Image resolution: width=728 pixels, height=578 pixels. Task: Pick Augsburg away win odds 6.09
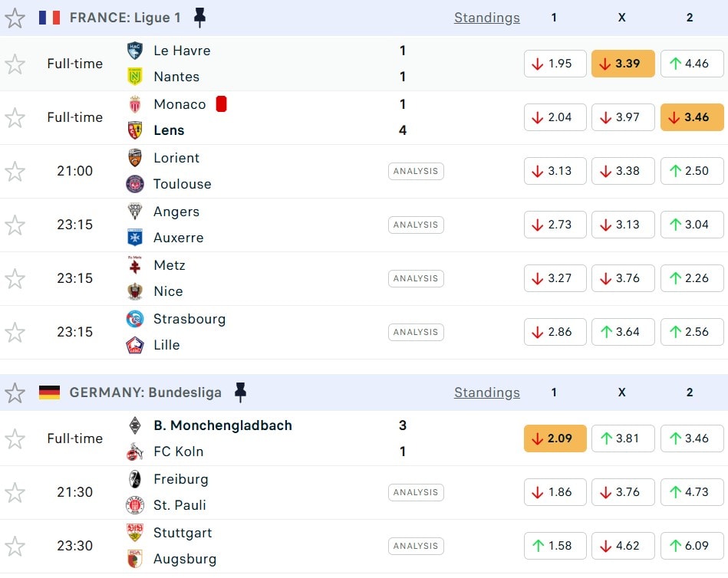692,546
